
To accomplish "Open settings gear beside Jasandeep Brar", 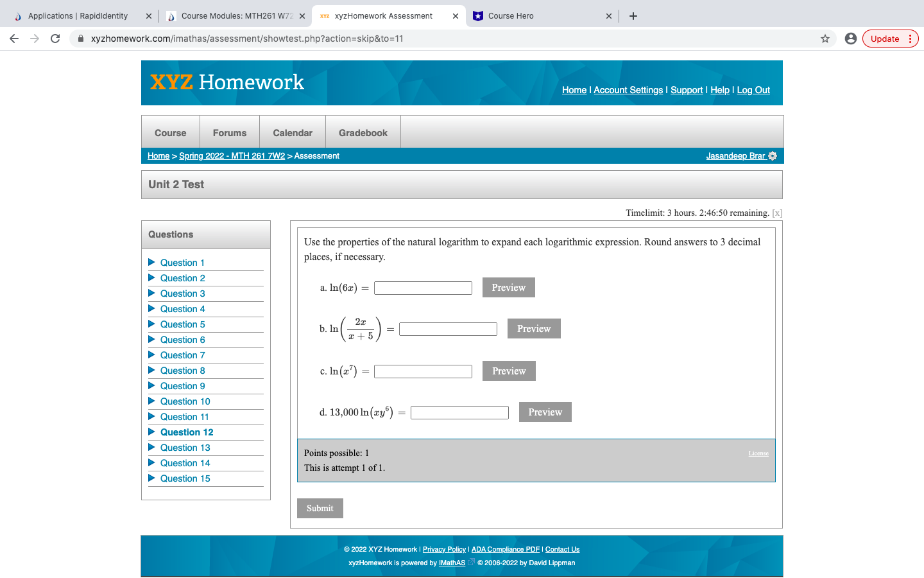I will pos(773,155).
